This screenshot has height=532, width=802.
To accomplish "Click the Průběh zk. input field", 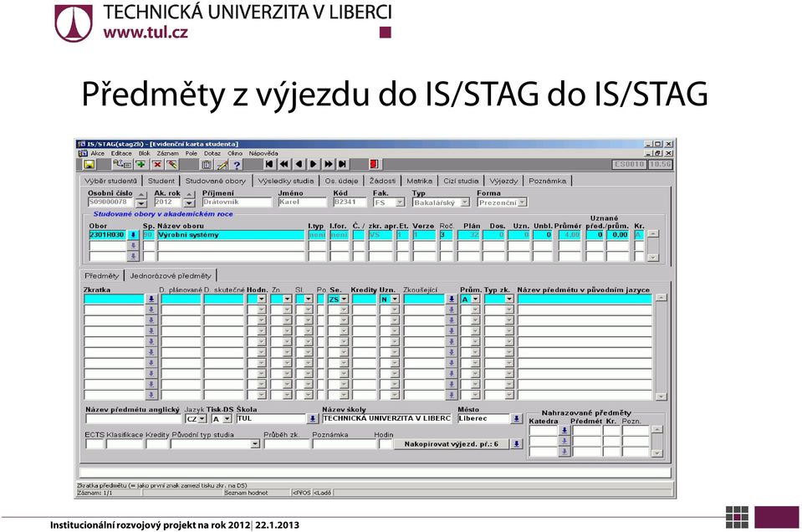I will [x=286, y=444].
